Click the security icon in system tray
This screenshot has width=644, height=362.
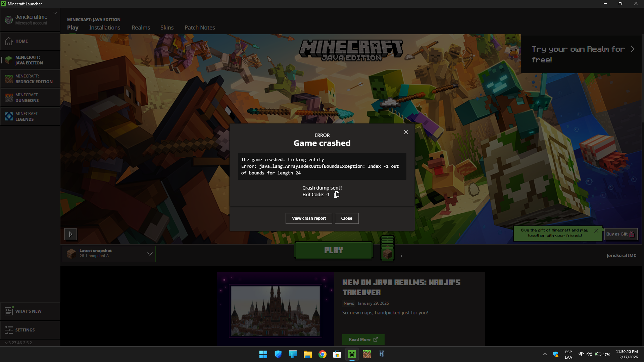click(556, 354)
